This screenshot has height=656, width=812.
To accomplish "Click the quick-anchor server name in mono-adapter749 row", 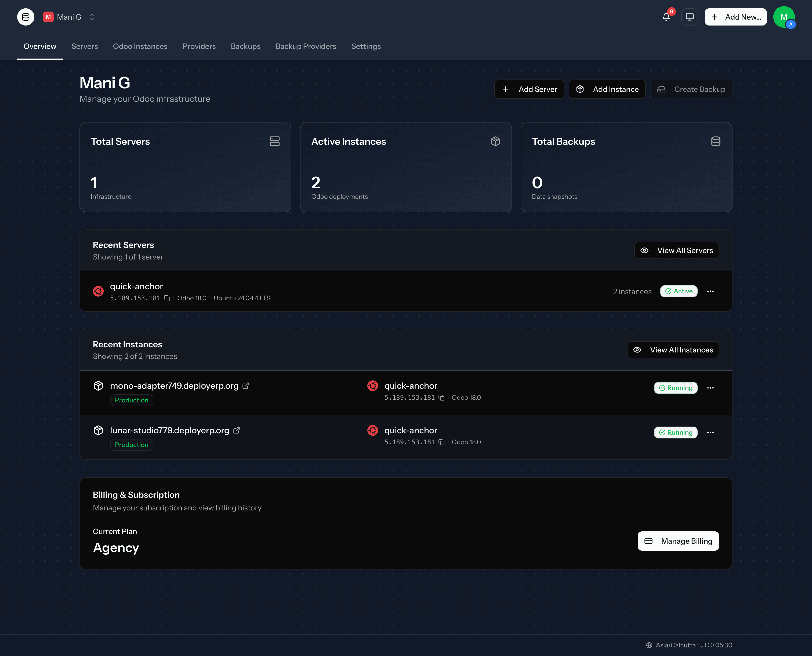I will pyautogui.click(x=411, y=386).
